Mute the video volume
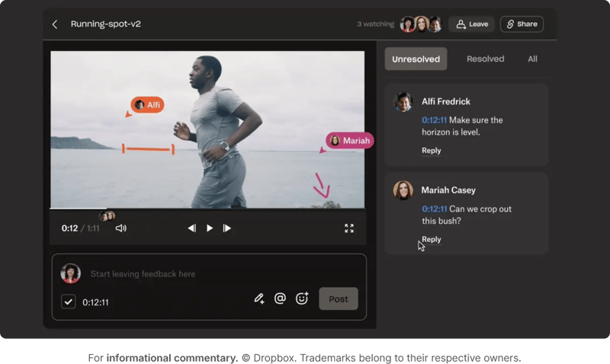 121,228
